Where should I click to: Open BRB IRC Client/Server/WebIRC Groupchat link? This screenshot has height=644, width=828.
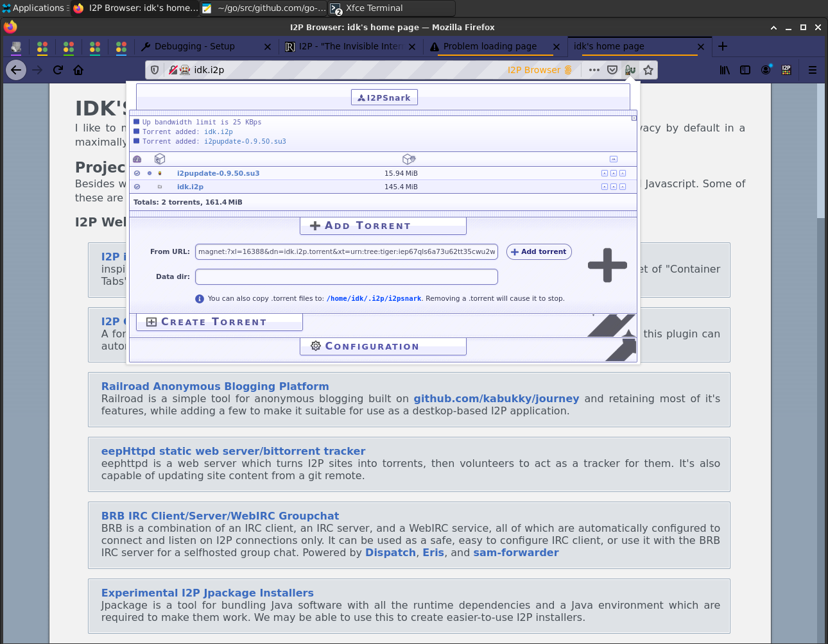pyautogui.click(x=220, y=516)
